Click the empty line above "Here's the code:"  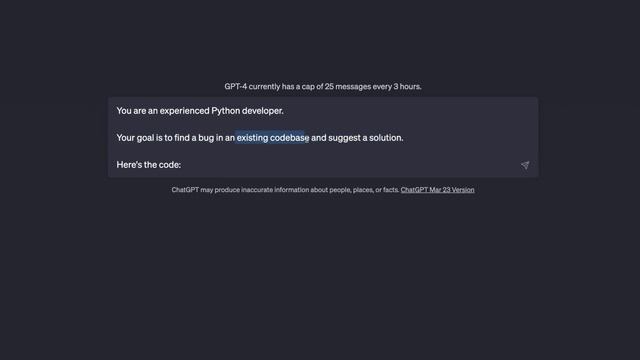coord(322,151)
